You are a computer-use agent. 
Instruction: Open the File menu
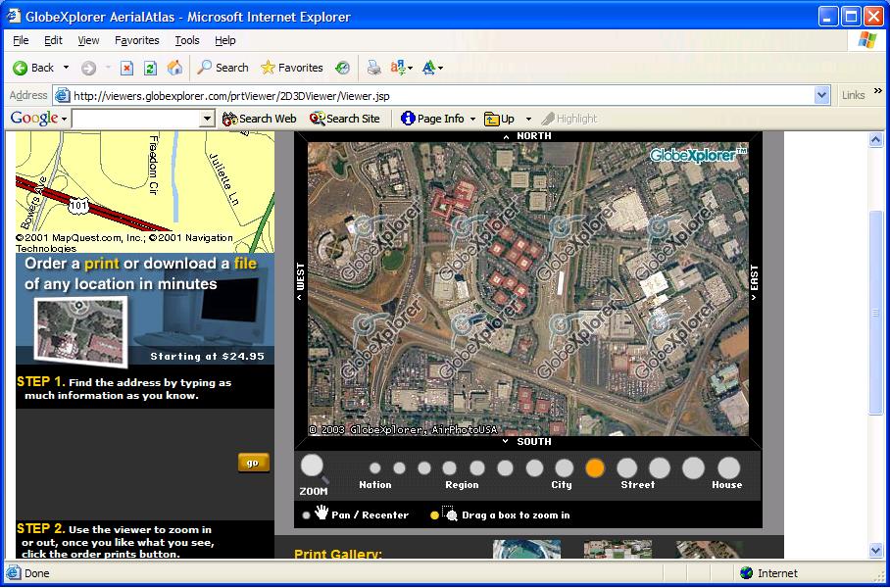click(21, 40)
